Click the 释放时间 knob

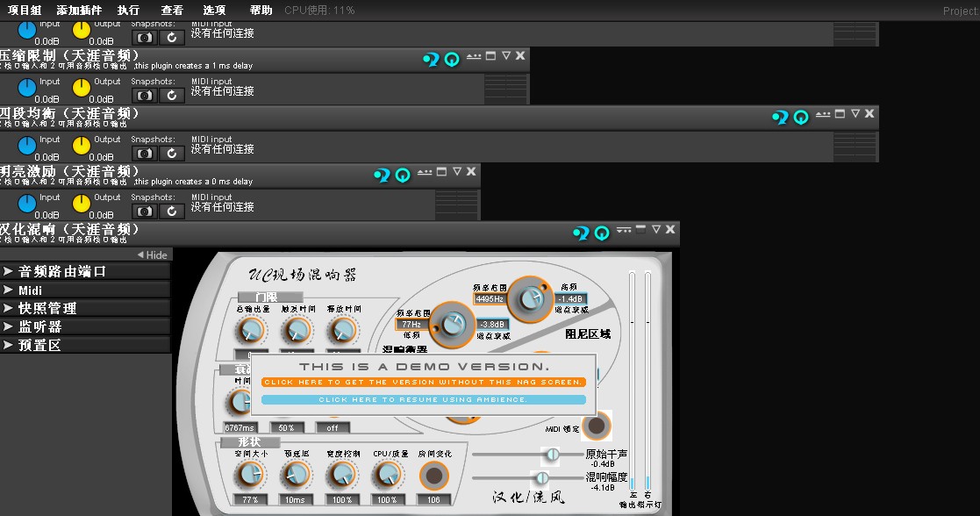coord(343,330)
